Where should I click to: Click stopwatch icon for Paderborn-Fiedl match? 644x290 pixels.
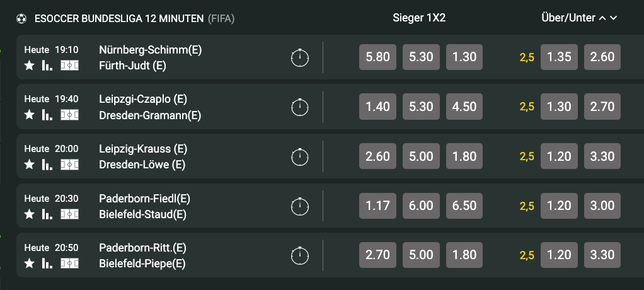300,206
